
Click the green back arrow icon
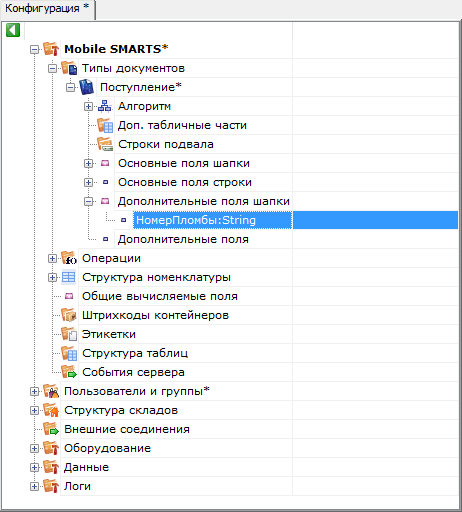click(13, 30)
